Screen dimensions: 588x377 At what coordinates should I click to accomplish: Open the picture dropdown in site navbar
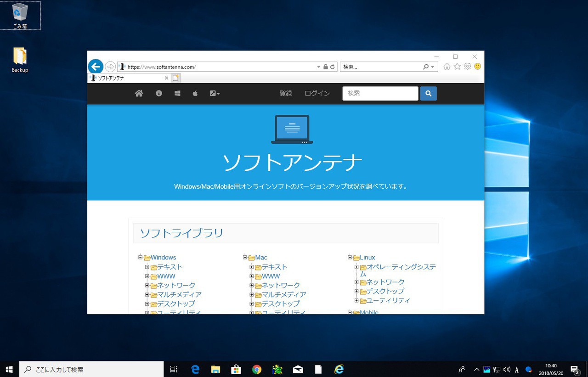point(215,93)
